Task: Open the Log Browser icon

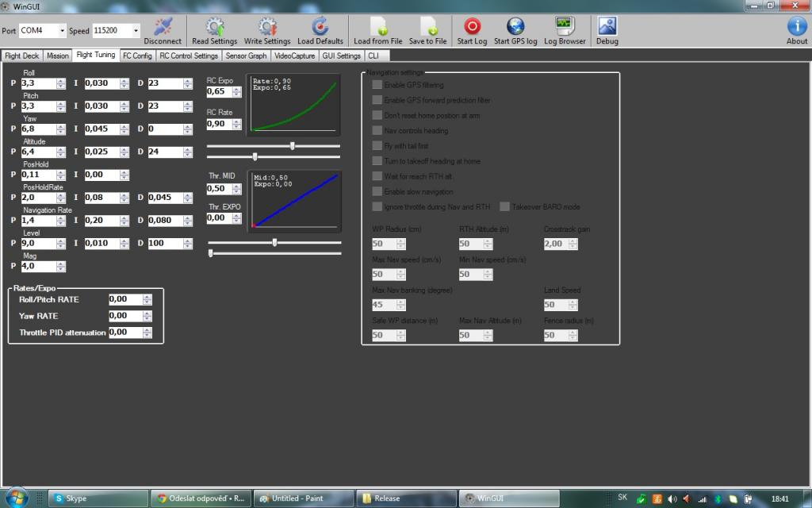Action: tap(565, 26)
